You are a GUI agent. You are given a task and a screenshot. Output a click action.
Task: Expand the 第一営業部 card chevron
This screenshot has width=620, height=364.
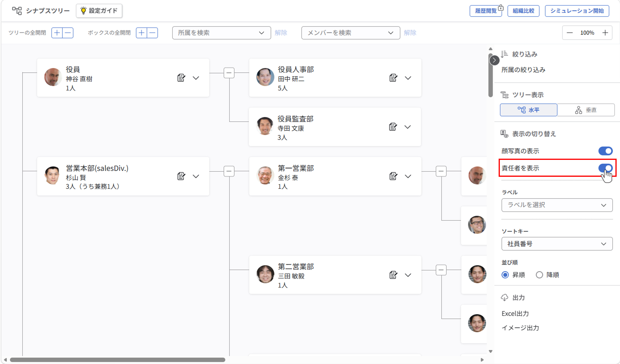pos(408,176)
